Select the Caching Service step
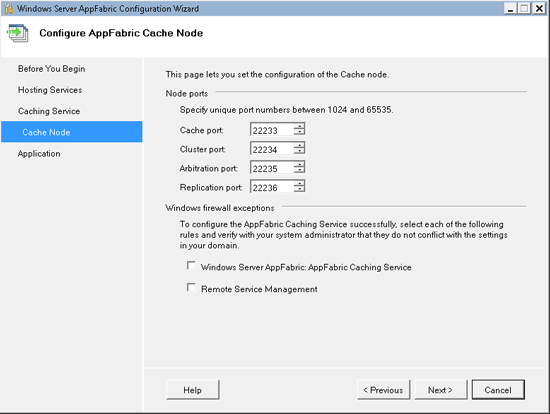Viewport: 550px width, 414px height. (x=49, y=111)
